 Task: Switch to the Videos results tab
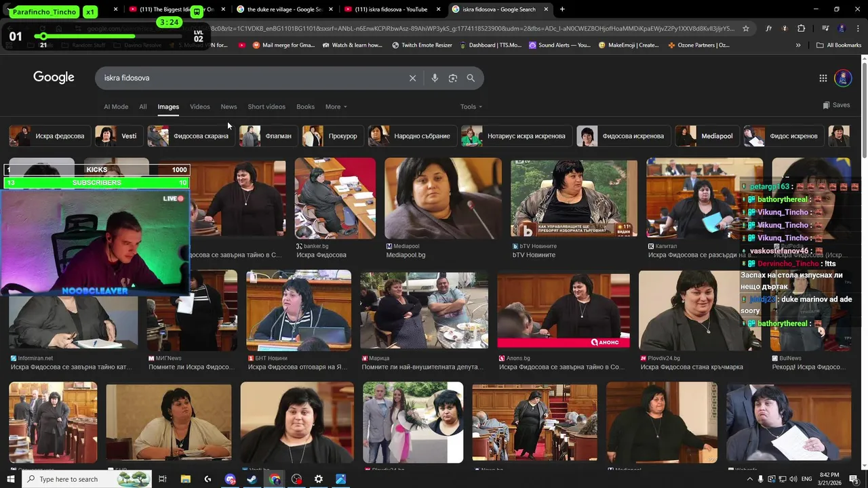(200, 106)
